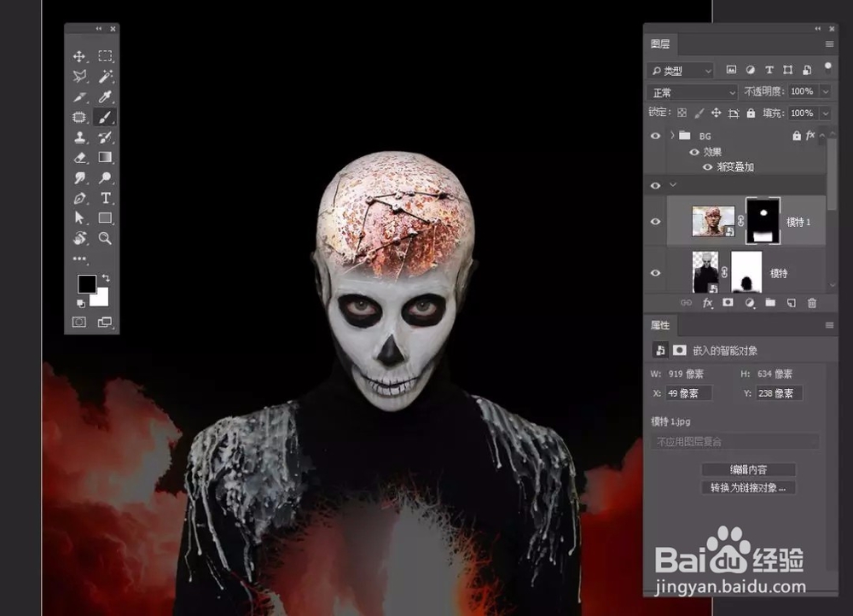
Task: Toggle visibility of 效果 effects
Action: pyautogui.click(x=694, y=153)
